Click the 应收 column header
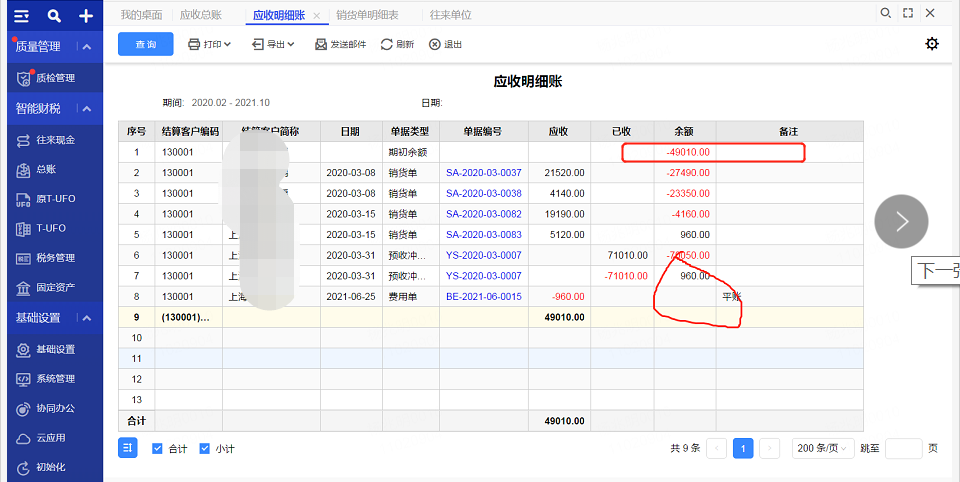The image size is (960, 482). point(559,131)
